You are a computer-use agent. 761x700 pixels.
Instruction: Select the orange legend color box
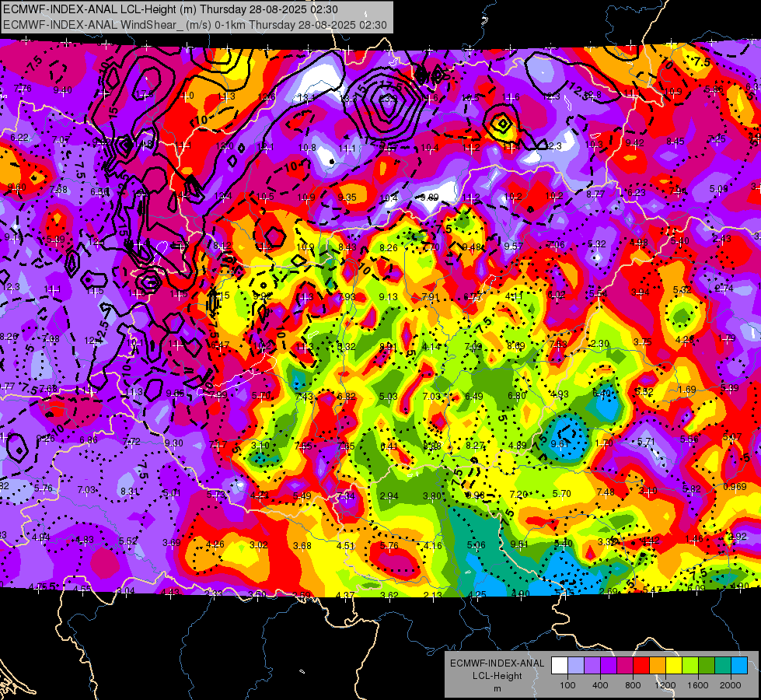coord(658,666)
